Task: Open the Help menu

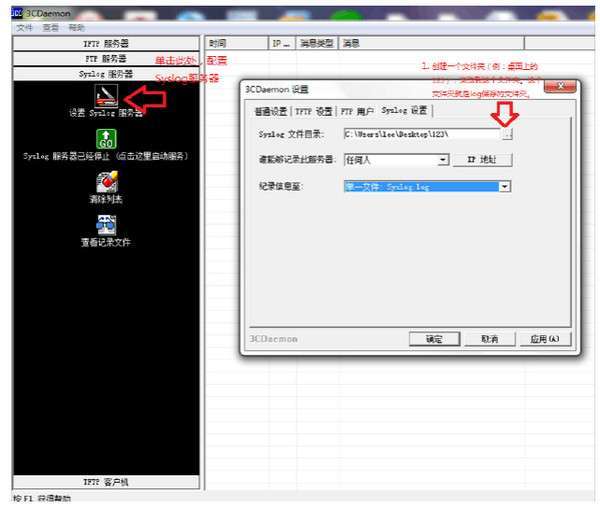Action: 77,28
